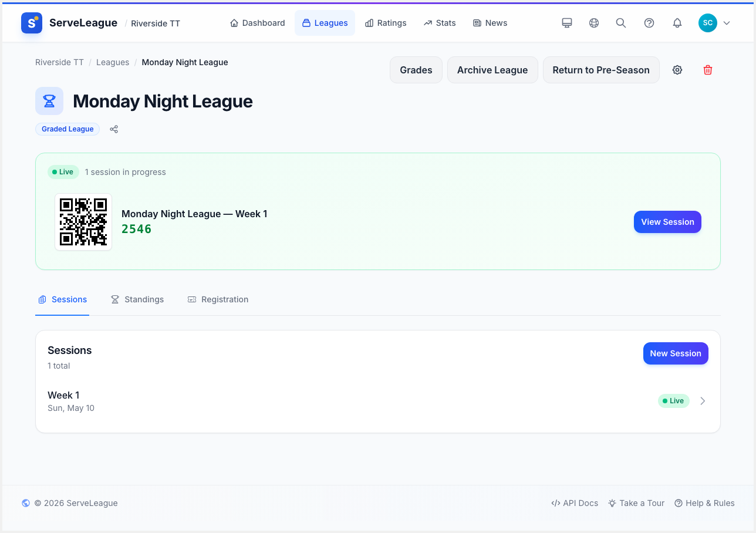The height and width of the screenshot is (533, 756).
Task: Open the SC user account dropdown
Action: click(714, 23)
